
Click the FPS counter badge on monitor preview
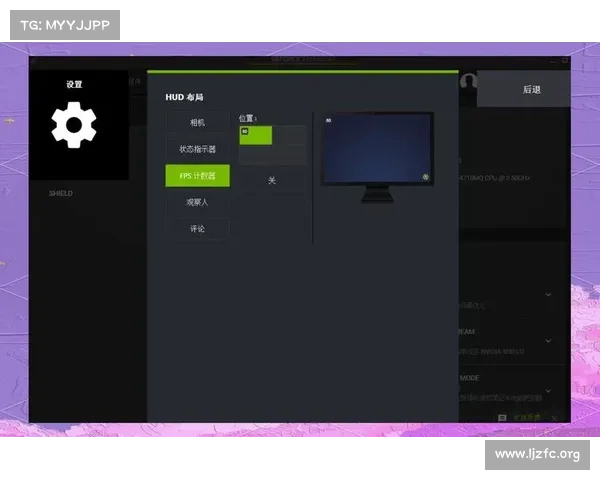[x=329, y=119]
